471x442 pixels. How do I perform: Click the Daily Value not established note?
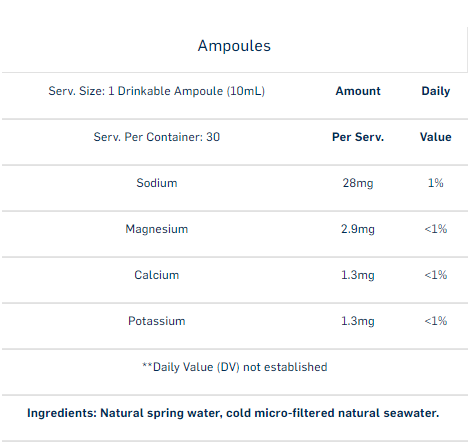pos(235,367)
